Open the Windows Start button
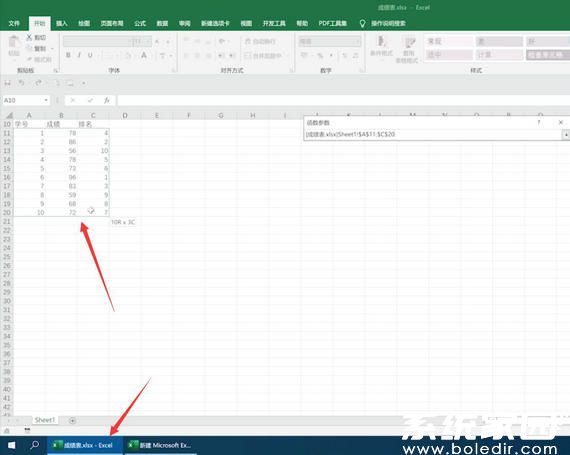The height and width of the screenshot is (455, 570). 11,445
